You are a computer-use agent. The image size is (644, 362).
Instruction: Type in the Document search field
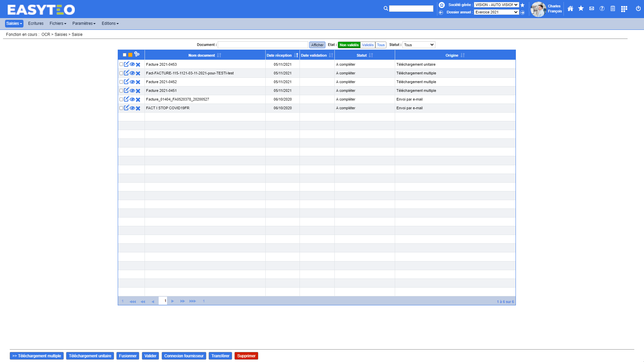pos(263,45)
